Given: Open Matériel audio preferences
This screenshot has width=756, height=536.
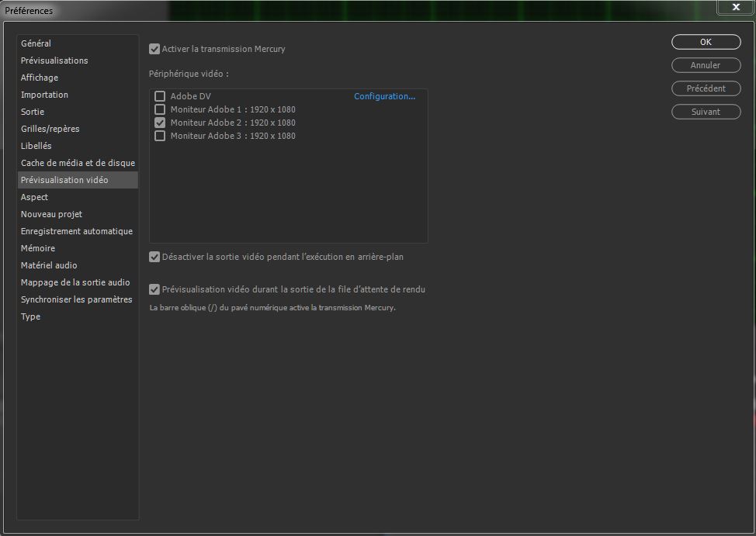Looking at the screenshot, I should [49, 265].
